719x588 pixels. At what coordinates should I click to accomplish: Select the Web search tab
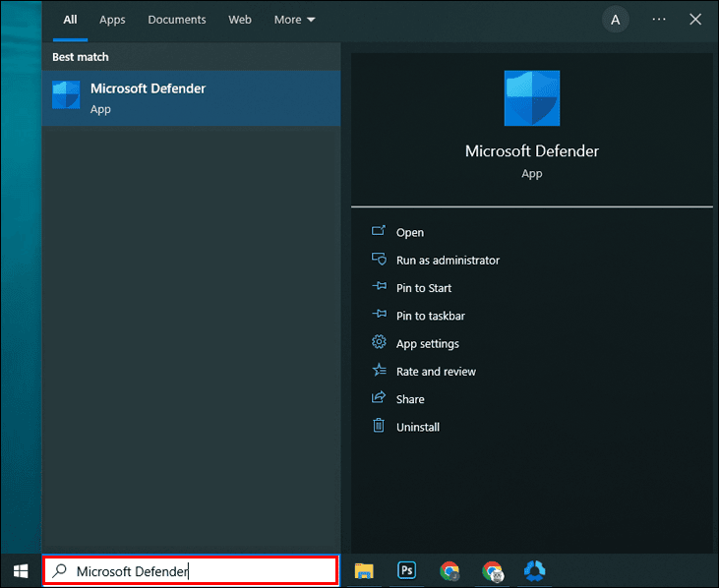[x=240, y=20]
